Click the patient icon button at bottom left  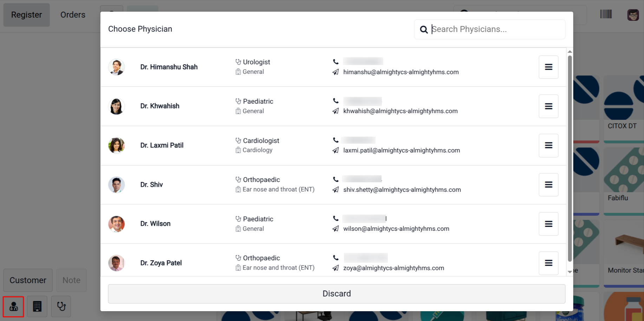click(x=14, y=307)
